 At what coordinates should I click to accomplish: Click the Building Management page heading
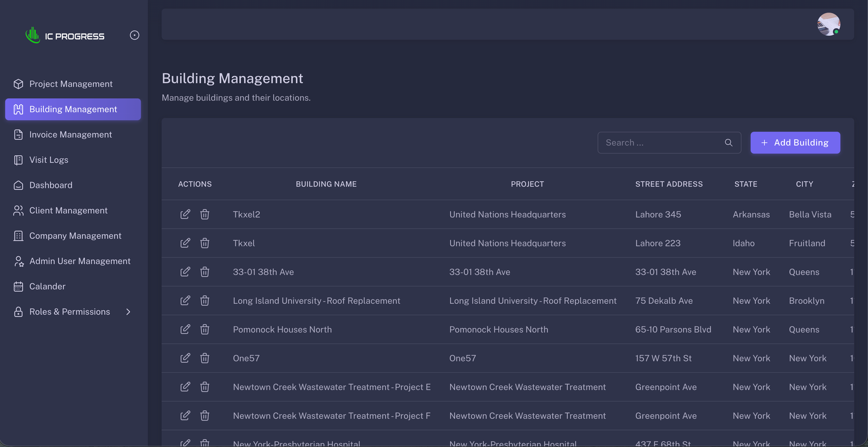(x=232, y=78)
